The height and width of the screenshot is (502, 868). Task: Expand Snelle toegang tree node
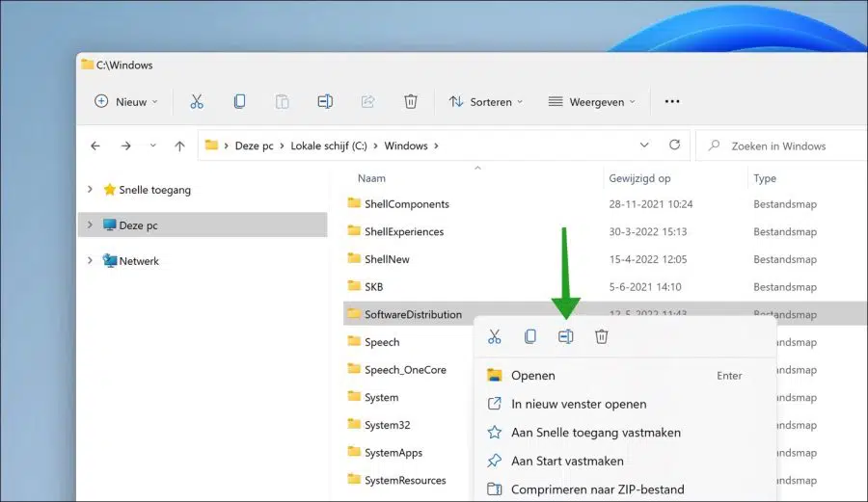pos(90,189)
